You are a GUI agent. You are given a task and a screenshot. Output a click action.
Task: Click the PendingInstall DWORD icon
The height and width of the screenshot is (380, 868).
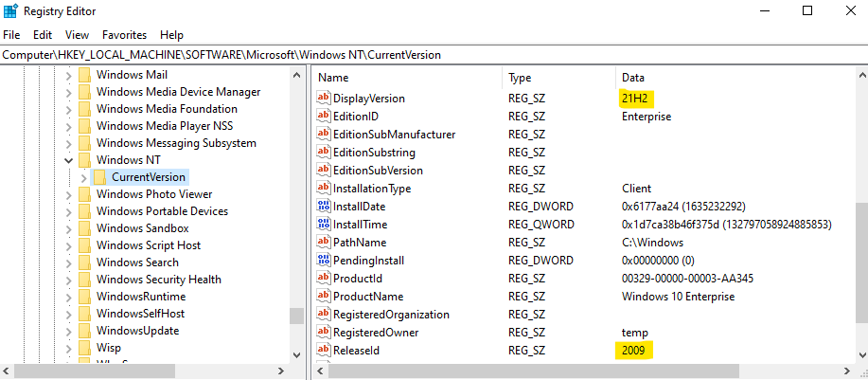pos(323,261)
